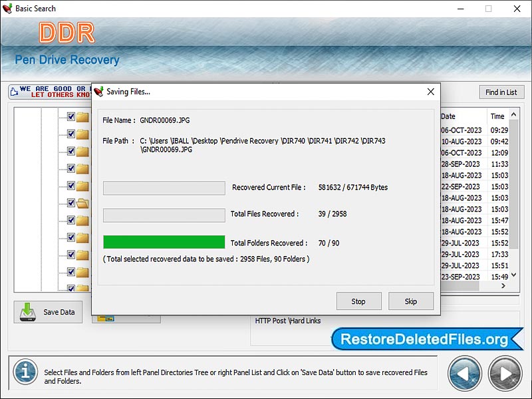Click the up chevron on the list scrollbar

click(x=513, y=116)
